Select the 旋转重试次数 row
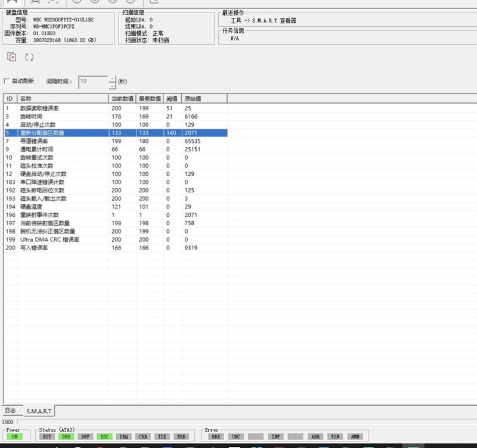Screen dimensions: 477x448 click(116, 157)
